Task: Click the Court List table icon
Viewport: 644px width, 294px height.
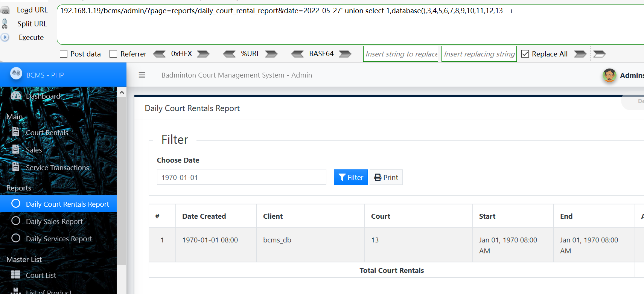Action: (x=16, y=275)
